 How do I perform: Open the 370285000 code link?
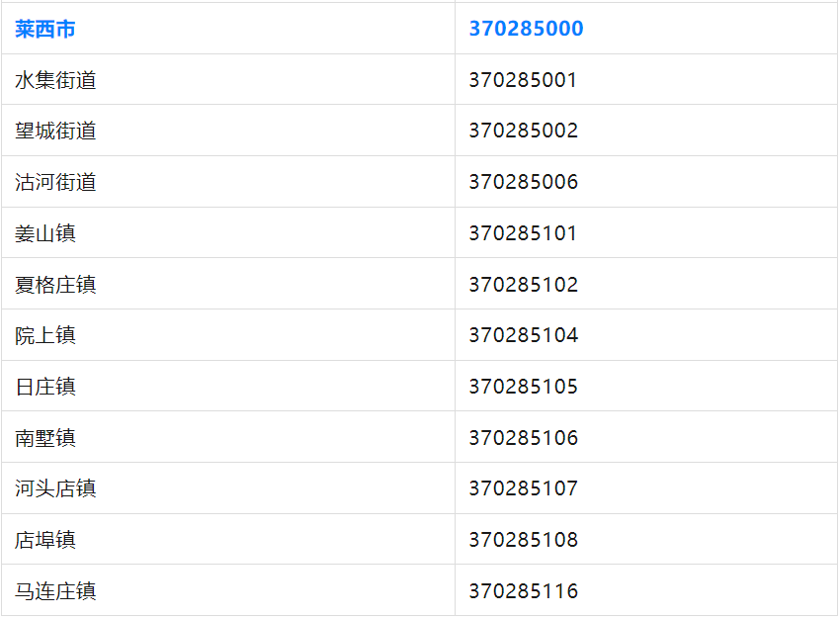coord(526,30)
